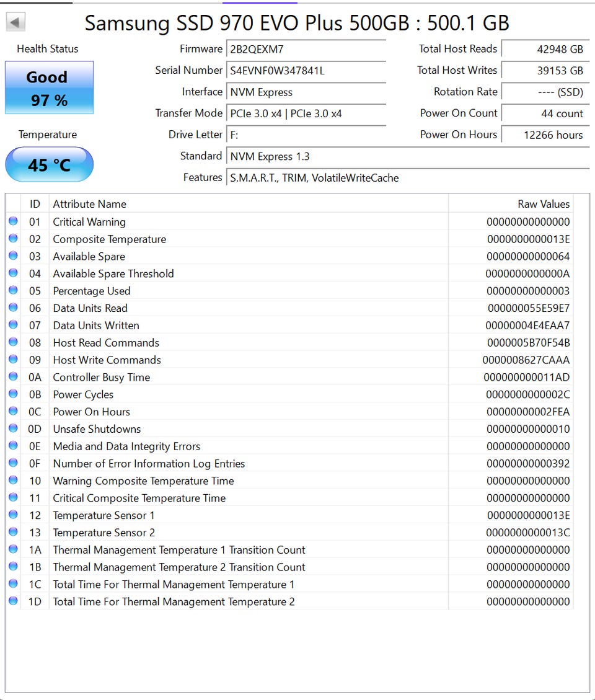Click the Good 97% health status button
Viewport: 595px width, 700px height.
[x=49, y=87]
